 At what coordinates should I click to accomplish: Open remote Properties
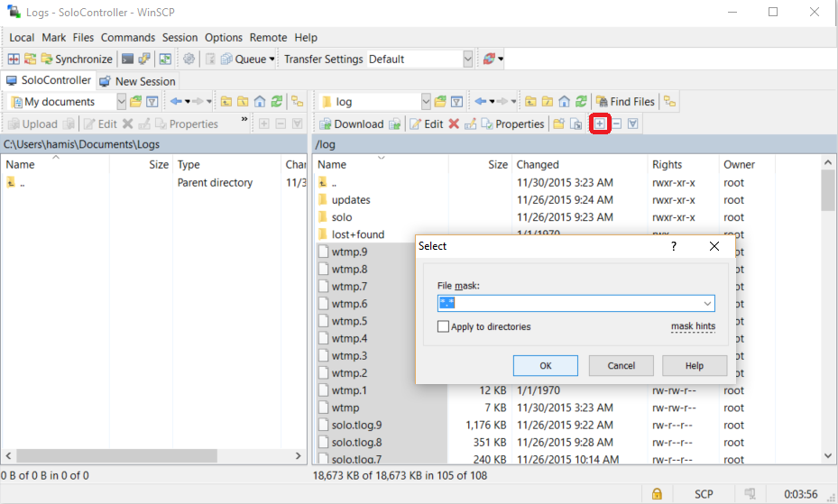click(x=512, y=124)
